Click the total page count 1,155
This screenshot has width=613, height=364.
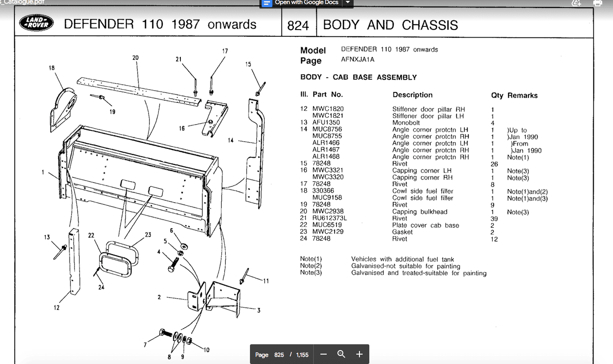click(302, 355)
